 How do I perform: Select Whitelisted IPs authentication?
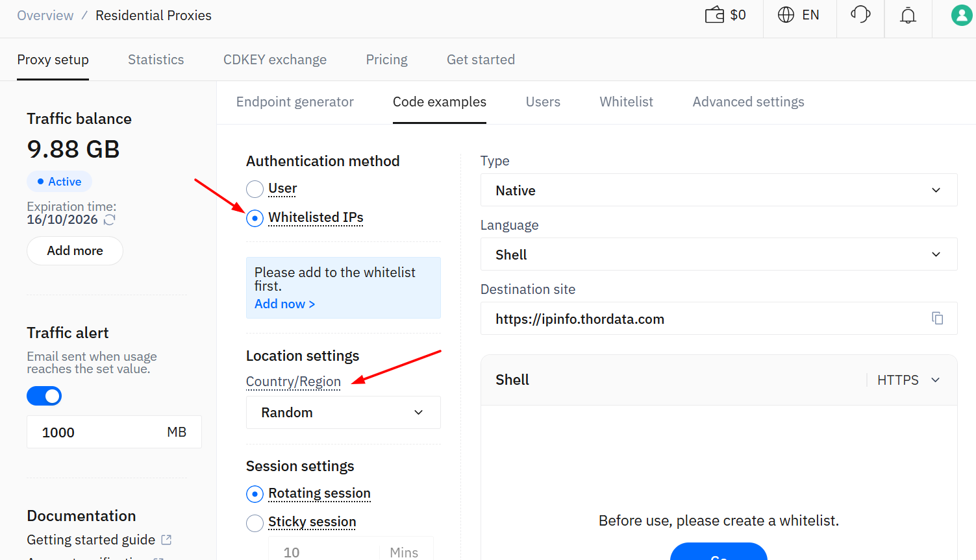coord(255,218)
